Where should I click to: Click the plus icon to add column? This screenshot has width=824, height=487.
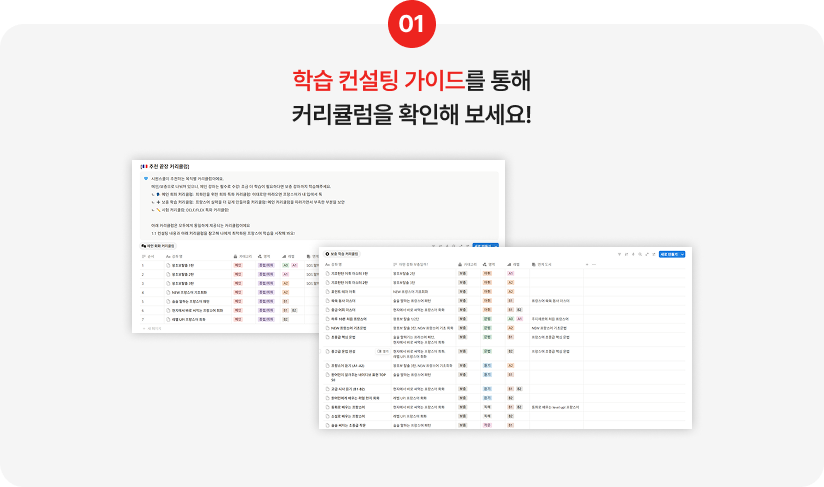pos(586,264)
